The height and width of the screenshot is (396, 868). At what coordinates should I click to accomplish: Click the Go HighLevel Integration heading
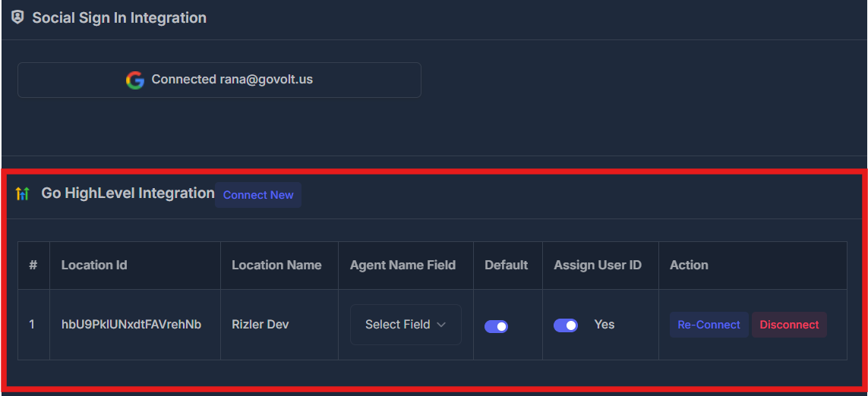tap(128, 193)
